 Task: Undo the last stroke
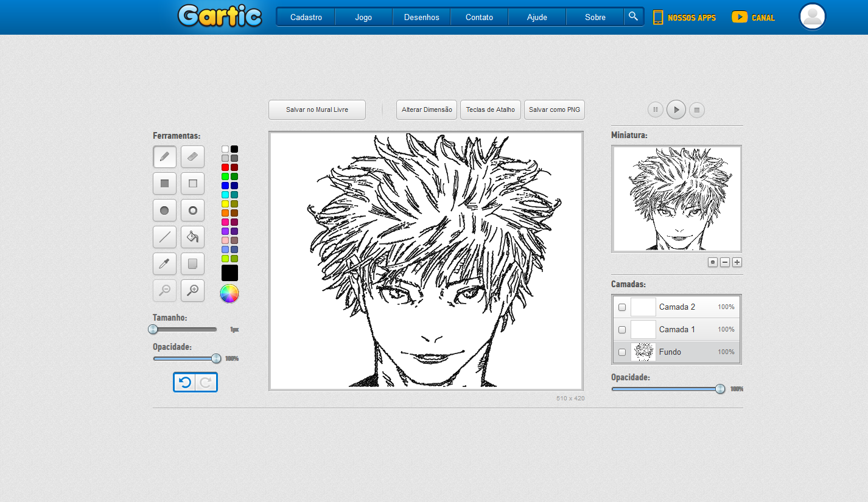click(185, 382)
